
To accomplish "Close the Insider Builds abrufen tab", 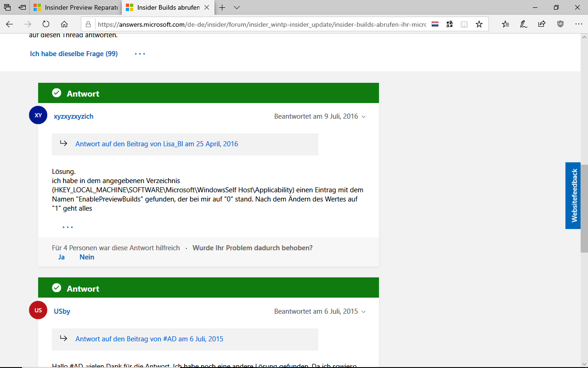I will click(207, 7).
